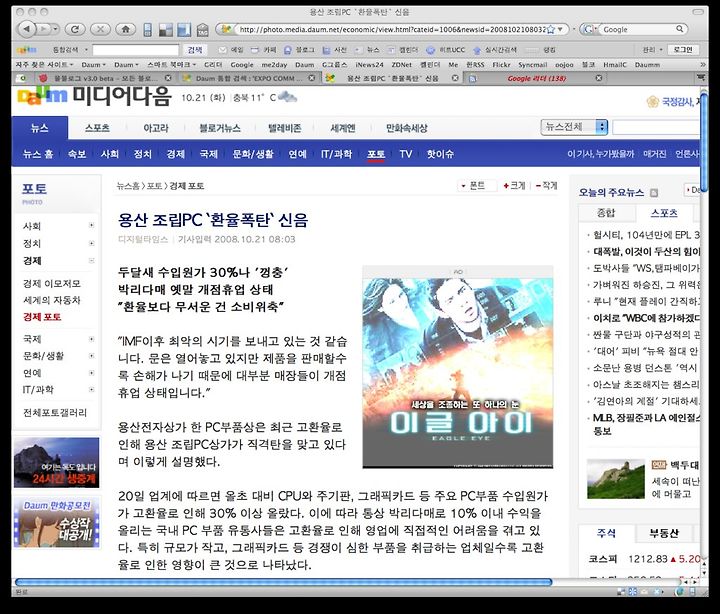The image size is (720, 614).
Task: Open the Daum 만화공모전 banner
Action: pyautogui.click(x=56, y=522)
